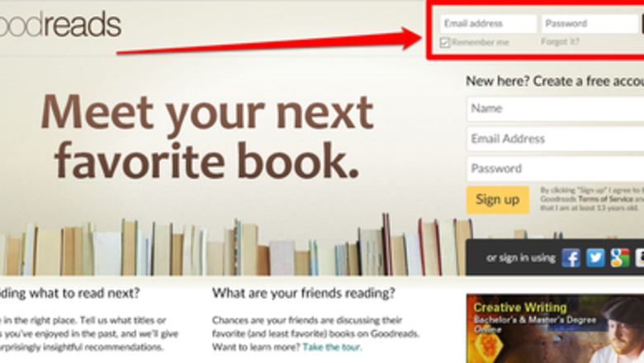Click the New here? Create a free account heading
The image size is (644, 363).
point(555,81)
